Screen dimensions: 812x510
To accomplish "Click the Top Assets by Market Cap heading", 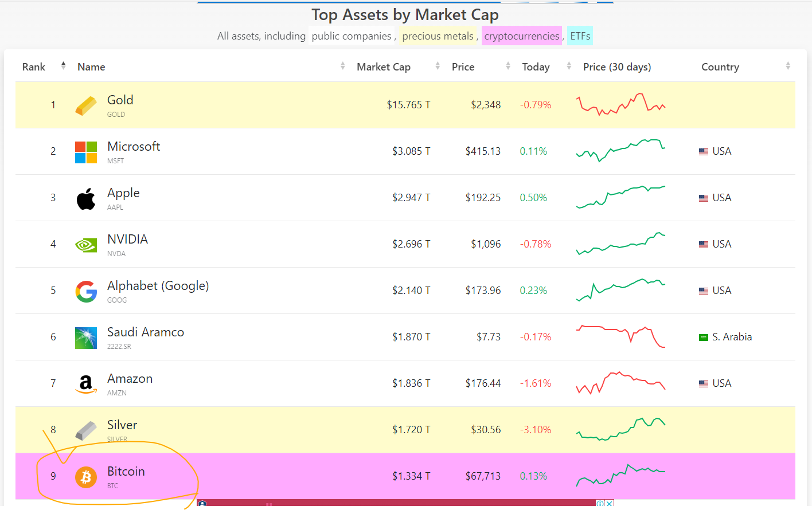I will [x=405, y=14].
